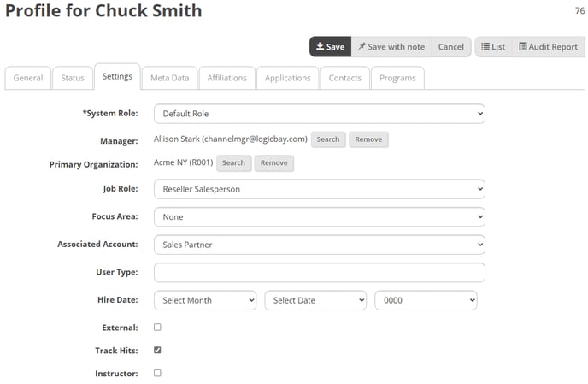Switch to the General tab

pos(28,78)
